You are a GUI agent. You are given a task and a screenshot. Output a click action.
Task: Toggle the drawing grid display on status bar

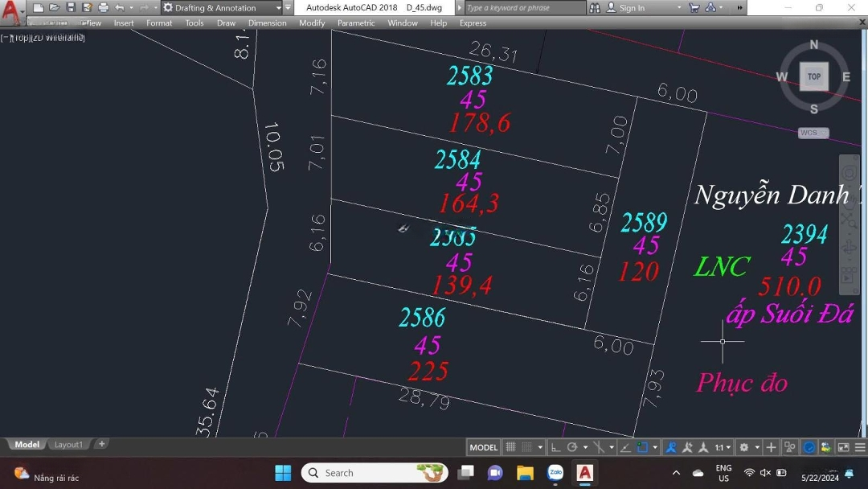tap(510, 447)
